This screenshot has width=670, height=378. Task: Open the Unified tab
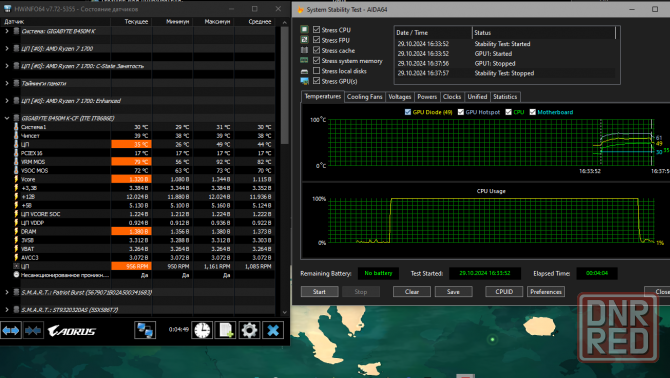[477, 97]
